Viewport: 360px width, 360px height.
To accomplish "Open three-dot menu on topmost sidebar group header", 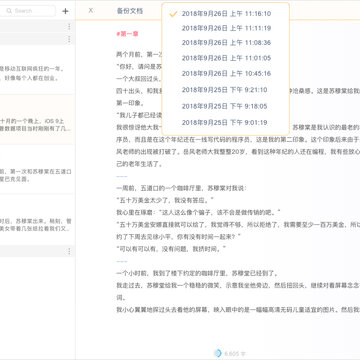I will click(x=69, y=27).
